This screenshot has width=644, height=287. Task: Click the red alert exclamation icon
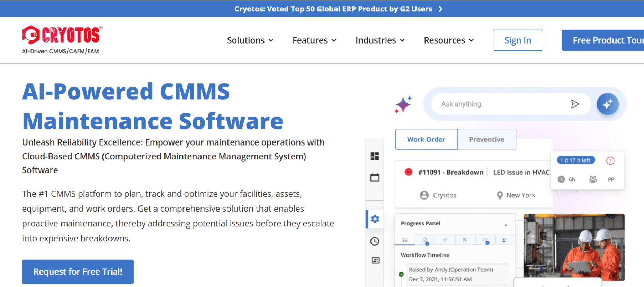[610, 160]
